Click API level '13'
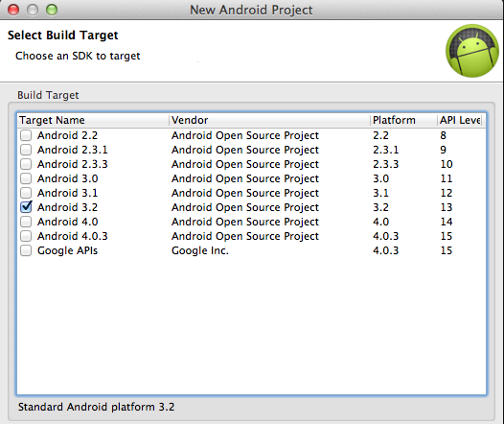 point(447,207)
